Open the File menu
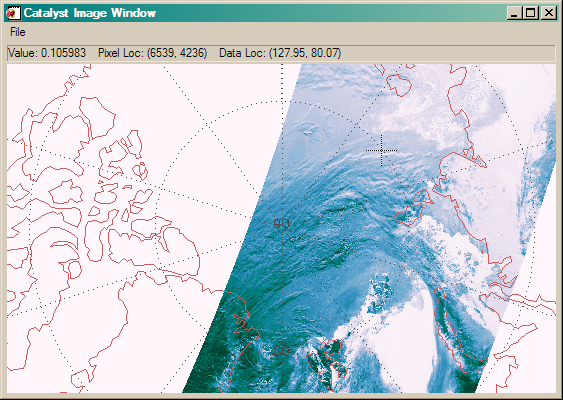This screenshot has width=563, height=400. coord(18,32)
